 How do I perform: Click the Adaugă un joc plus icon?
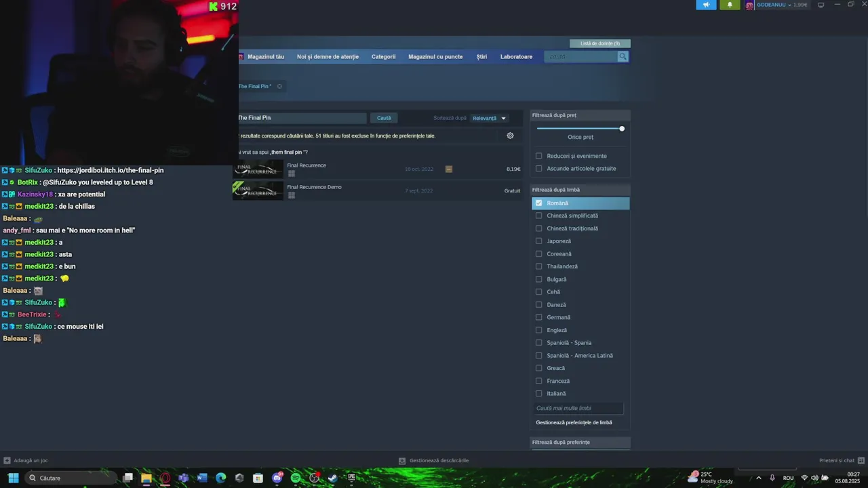[x=7, y=460]
